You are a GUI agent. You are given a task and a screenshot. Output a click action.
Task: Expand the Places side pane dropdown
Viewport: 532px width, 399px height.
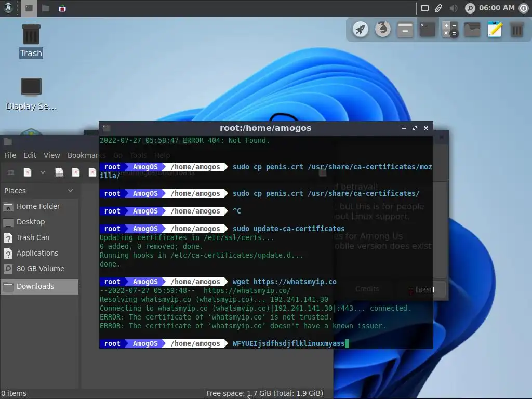[x=70, y=191]
